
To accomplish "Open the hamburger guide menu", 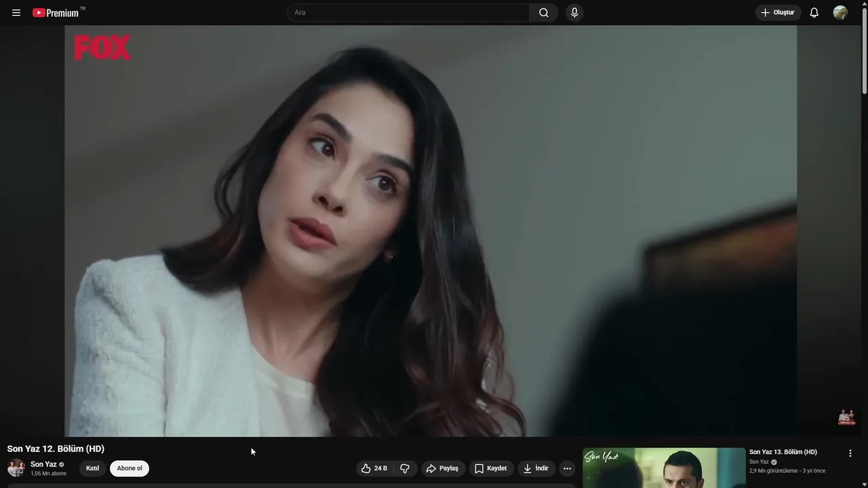I will 16,13.
